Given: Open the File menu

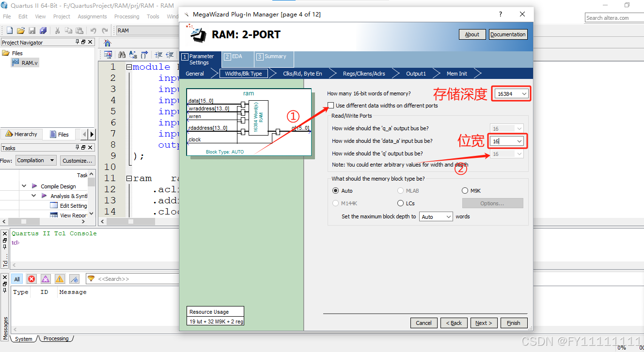Looking at the screenshot, I should [x=7, y=16].
